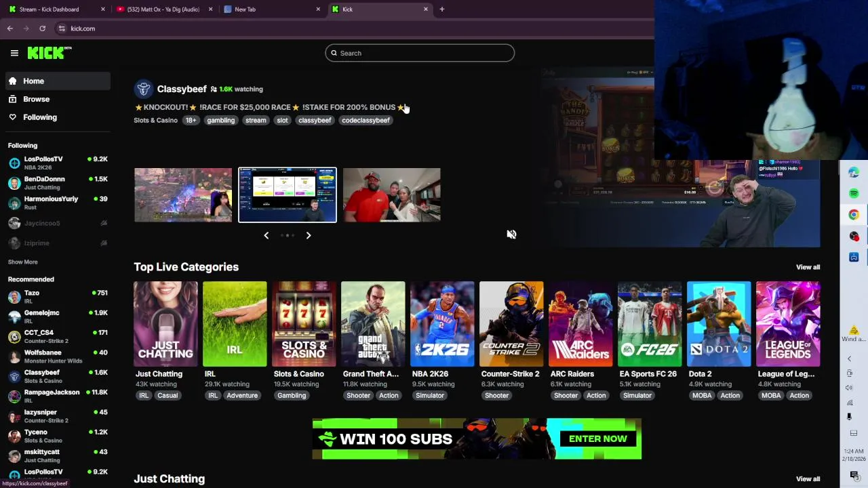Open Dota 2 category card

[719, 324]
